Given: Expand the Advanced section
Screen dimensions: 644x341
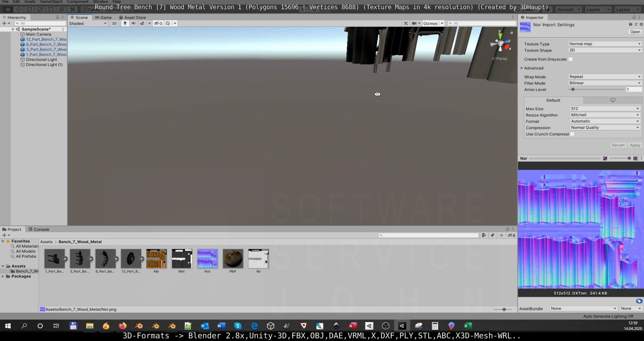Looking at the screenshot, I should 522,68.
